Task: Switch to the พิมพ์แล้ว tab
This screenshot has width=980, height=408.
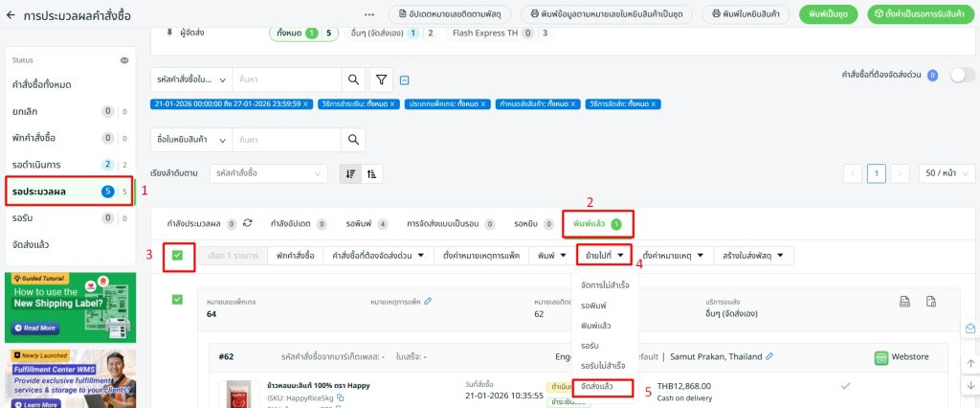Action: pos(596,224)
